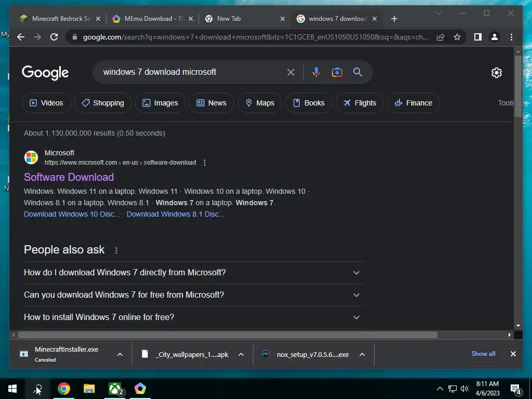Open File Explorer from the taskbar
This screenshot has width=532, height=399.
click(89, 389)
